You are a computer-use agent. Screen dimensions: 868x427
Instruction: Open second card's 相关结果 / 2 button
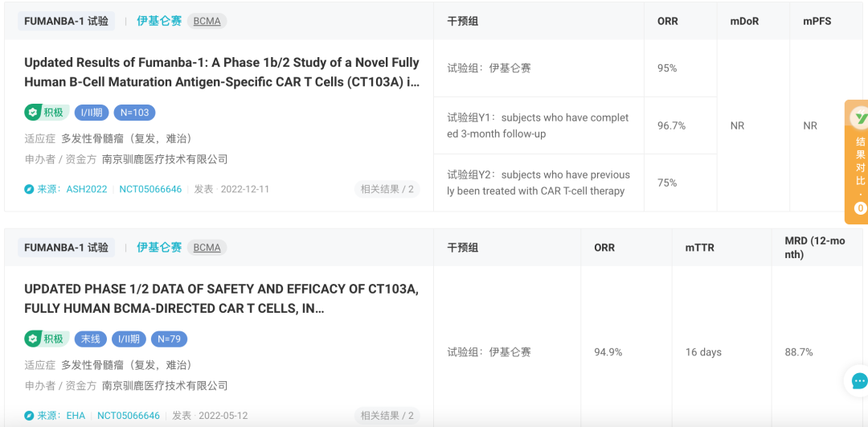(x=387, y=416)
